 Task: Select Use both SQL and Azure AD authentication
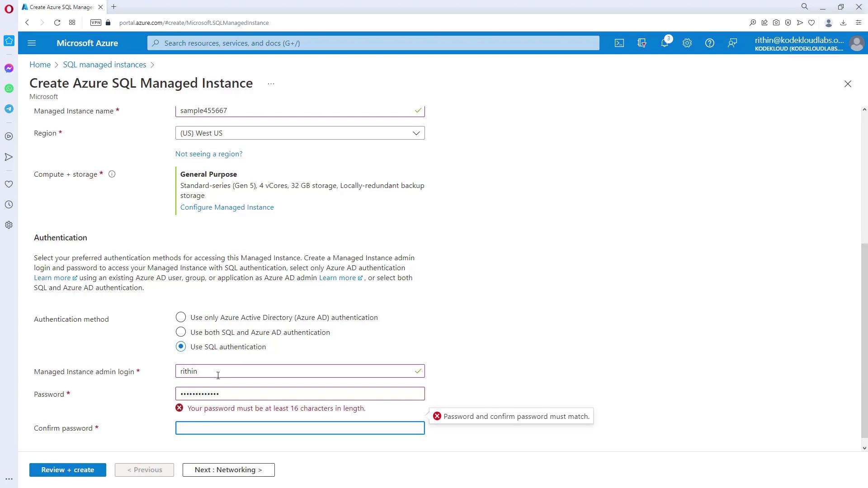pyautogui.click(x=181, y=333)
